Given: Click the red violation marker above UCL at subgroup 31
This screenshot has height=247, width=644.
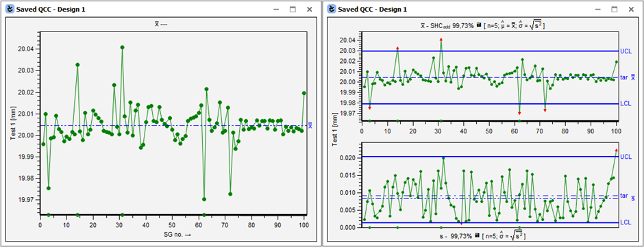Looking at the screenshot, I should coord(441,40).
